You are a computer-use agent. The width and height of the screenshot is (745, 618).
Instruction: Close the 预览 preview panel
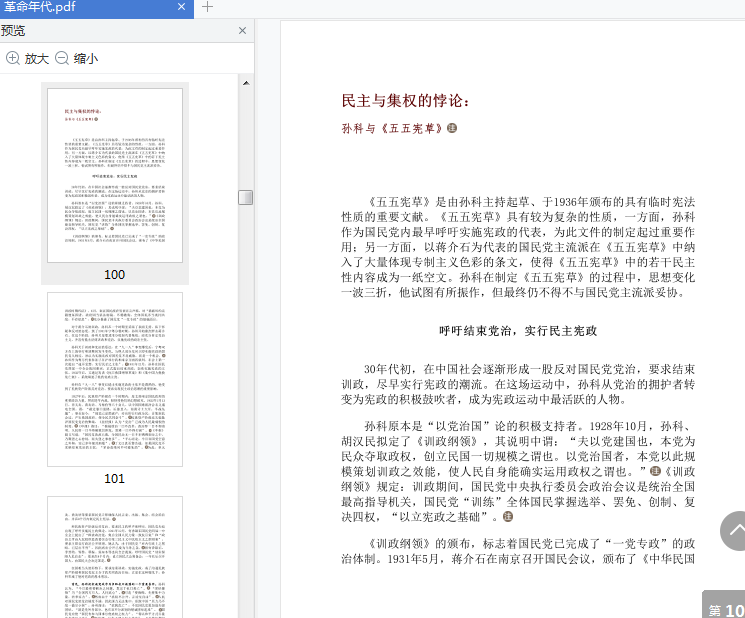242,31
